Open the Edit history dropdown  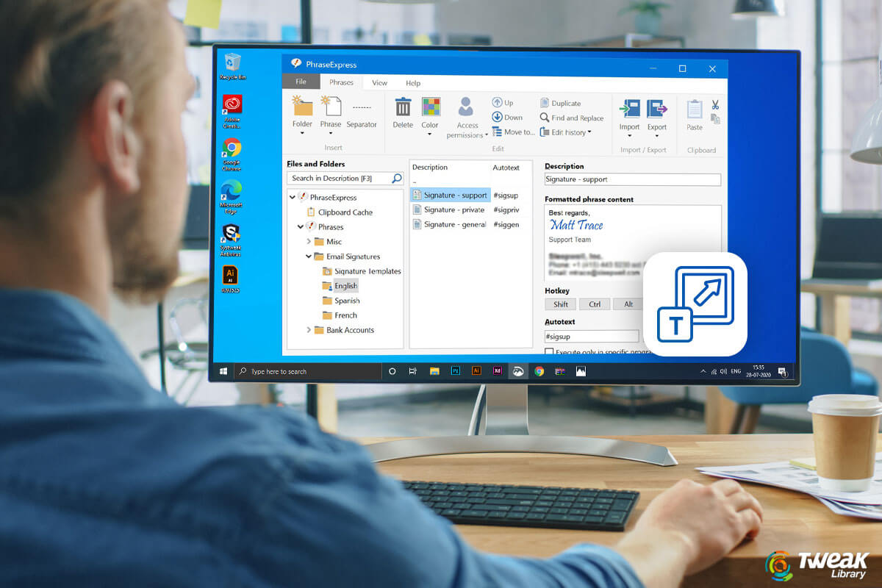tap(569, 132)
